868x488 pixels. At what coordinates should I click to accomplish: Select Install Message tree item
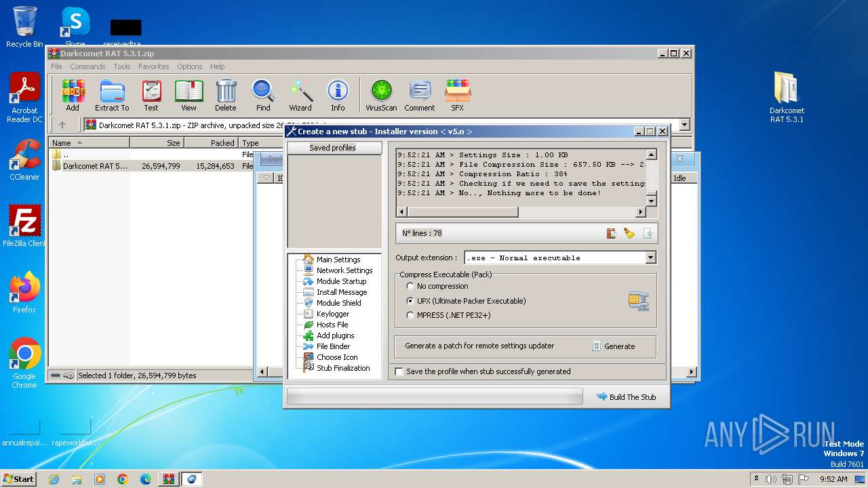coord(342,292)
